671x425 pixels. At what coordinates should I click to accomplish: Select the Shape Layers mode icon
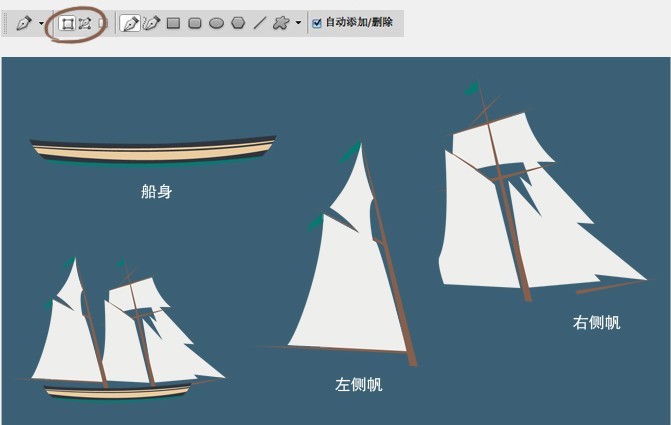[x=67, y=23]
